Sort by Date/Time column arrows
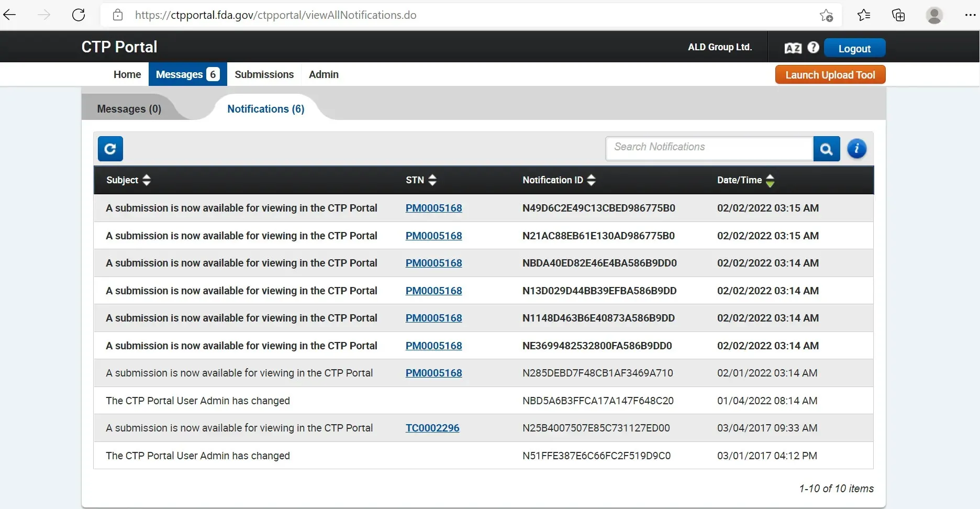 [x=770, y=180]
